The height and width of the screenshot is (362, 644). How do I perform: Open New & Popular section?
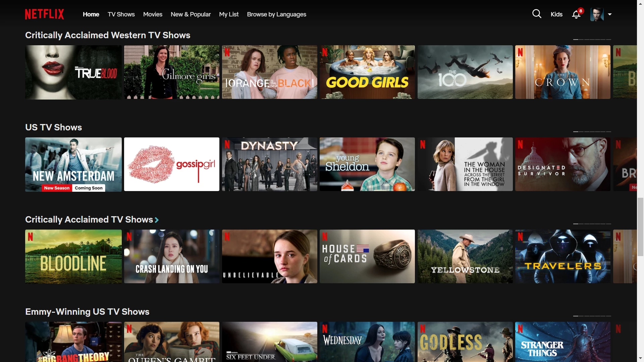(x=191, y=14)
